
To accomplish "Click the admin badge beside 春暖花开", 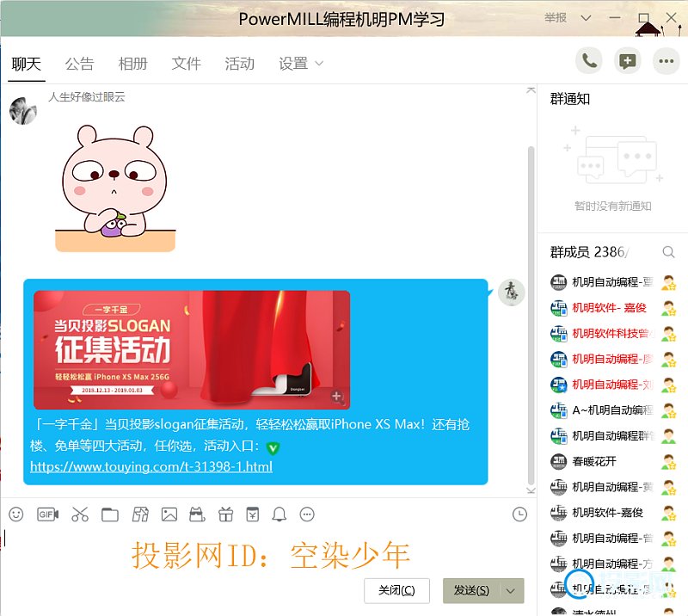I will coord(668,461).
